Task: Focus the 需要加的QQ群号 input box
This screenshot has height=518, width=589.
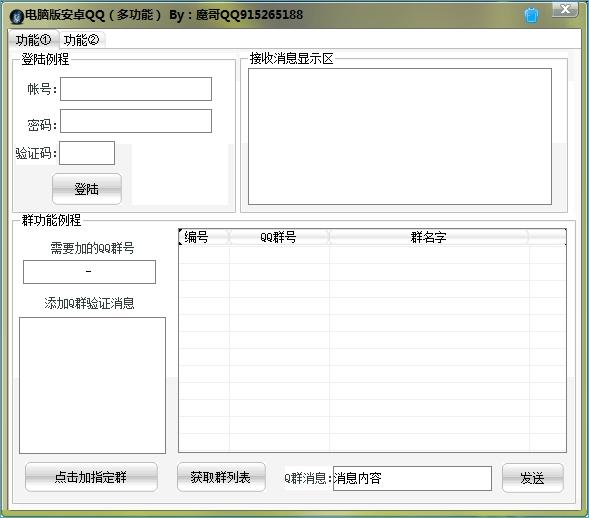Action: click(89, 272)
